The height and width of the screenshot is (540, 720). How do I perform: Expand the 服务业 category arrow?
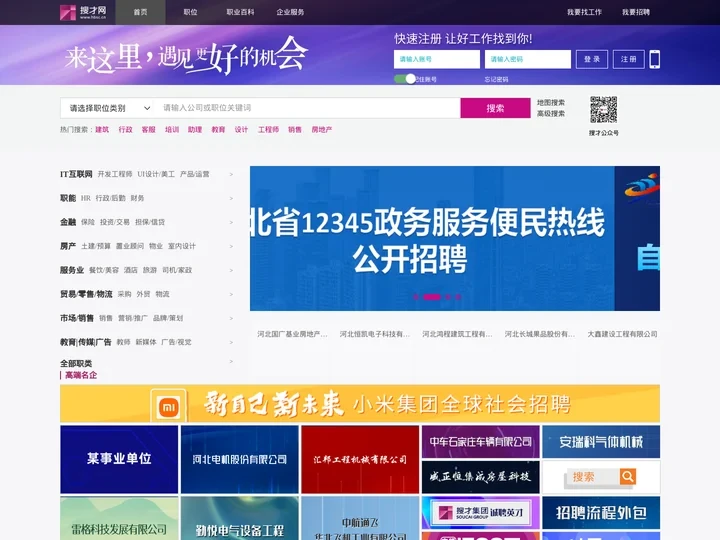(x=231, y=270)
